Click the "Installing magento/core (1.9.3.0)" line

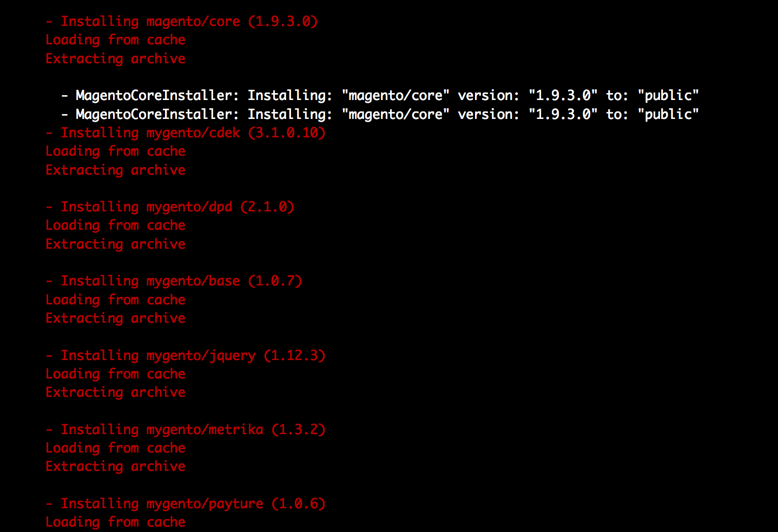pos(181,22)
